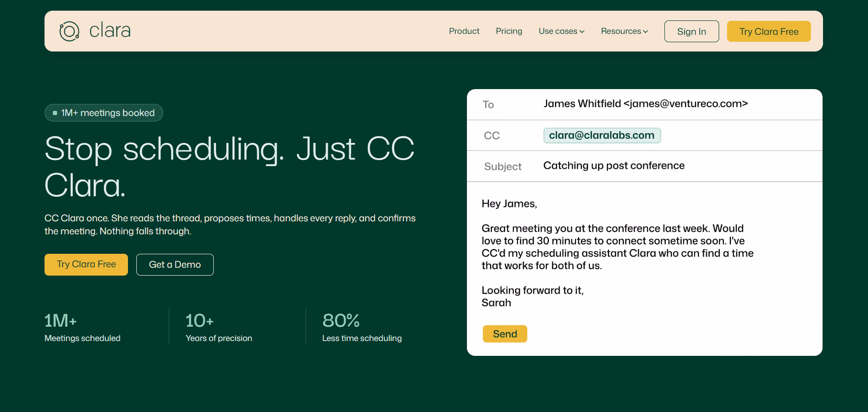Screen dimensions: 868x412
Task: Click the 'Stop scheduling. Just CC Clara.' headline
Action: tap(230, 167)
